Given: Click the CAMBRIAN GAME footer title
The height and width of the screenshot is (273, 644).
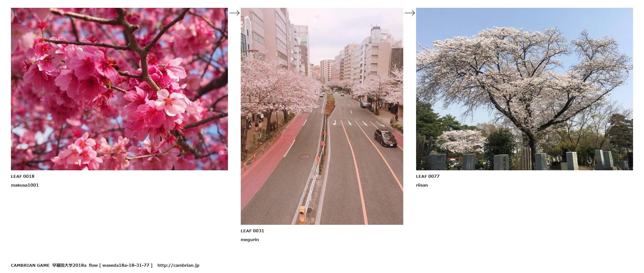Looking at the screenshot, I should [x=30, y=265].
